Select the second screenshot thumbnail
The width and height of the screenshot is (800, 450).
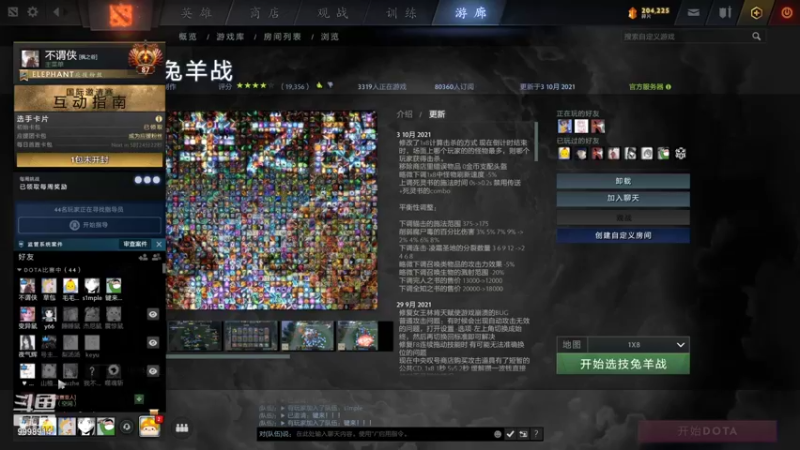[x=251, y=336]
